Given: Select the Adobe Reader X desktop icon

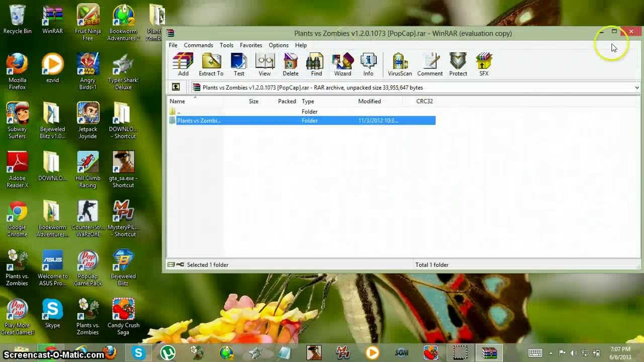Looking at the screenshot, I should click(17, 169).
